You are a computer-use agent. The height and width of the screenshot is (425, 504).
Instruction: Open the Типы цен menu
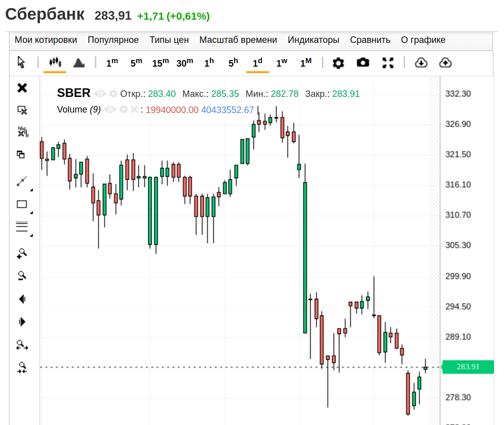(x=169, y=40)
